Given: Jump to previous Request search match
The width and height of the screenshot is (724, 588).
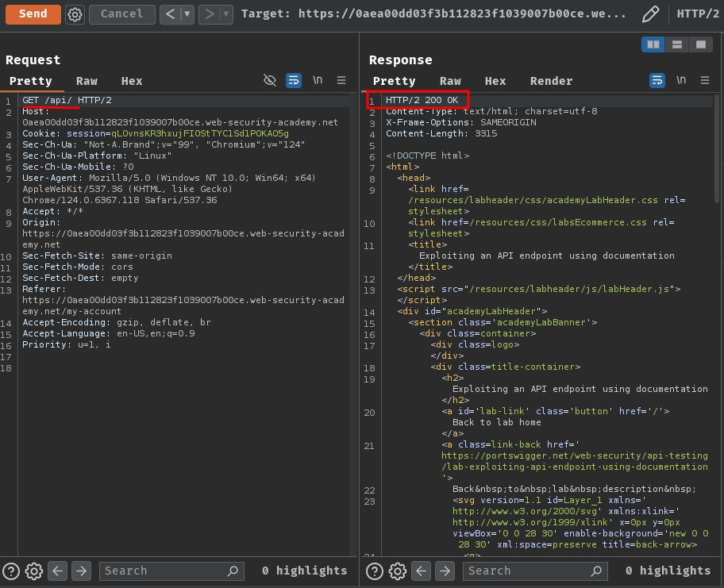Looking at the screenshot, I should coord(57,571).
